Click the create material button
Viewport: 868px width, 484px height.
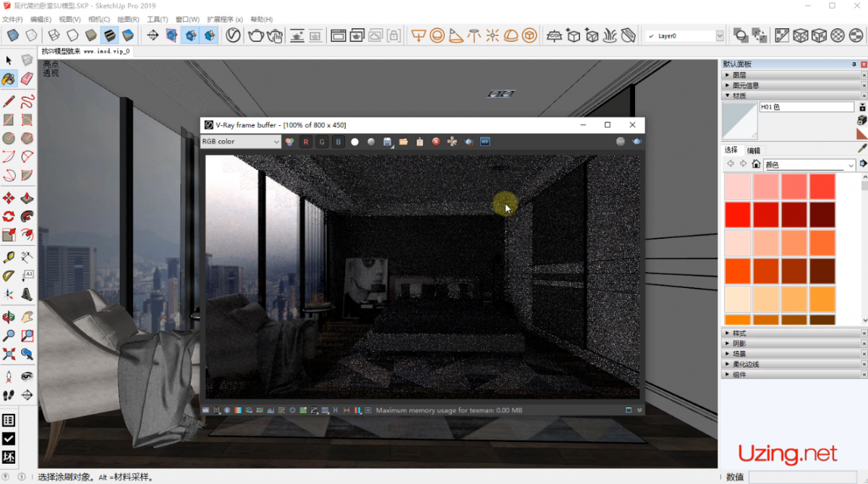[862, 120]
